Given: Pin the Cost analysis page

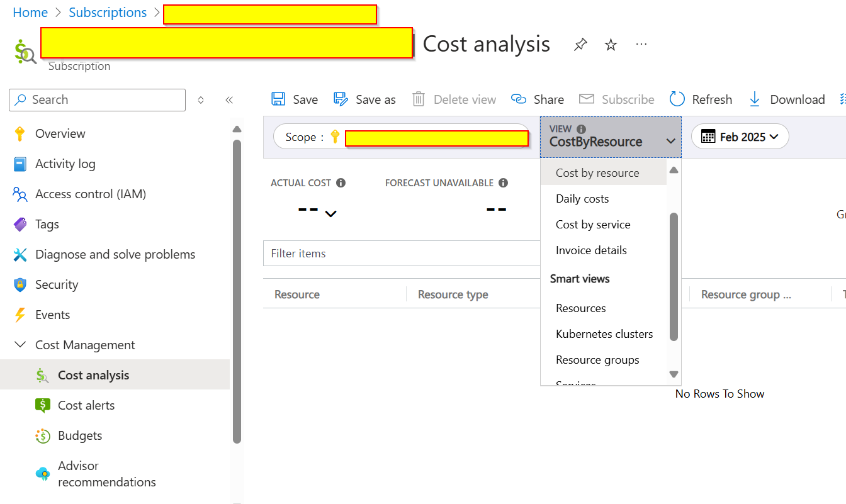Looking at the screenshot, I should coord(580,45).
